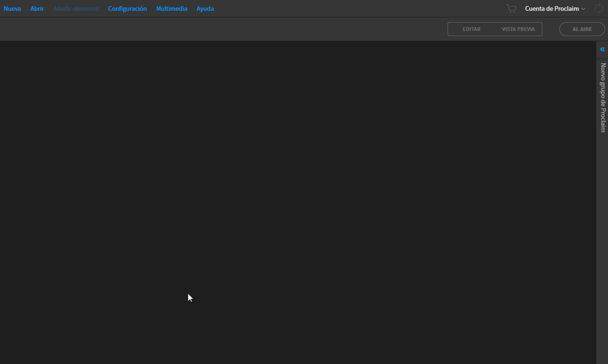The image size is (608, 364).
Task: Open the Multimedia menu
Action: click(172, 8)
